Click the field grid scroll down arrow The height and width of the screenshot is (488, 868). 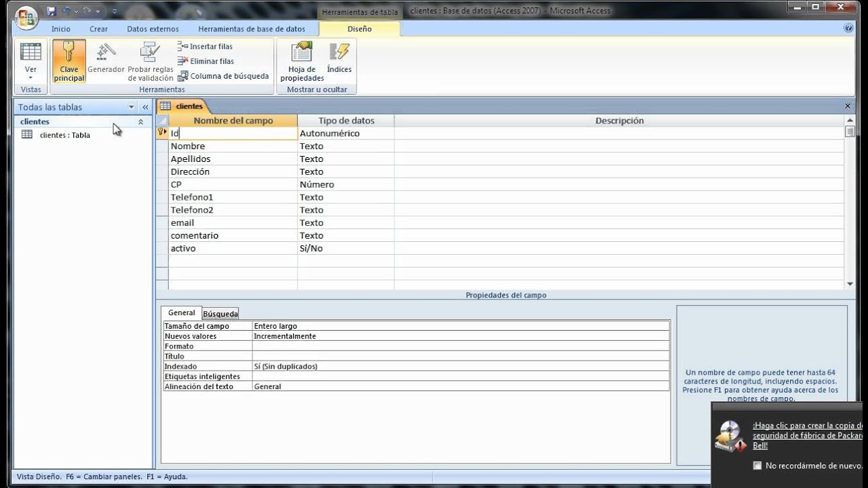tap(850, 284)
